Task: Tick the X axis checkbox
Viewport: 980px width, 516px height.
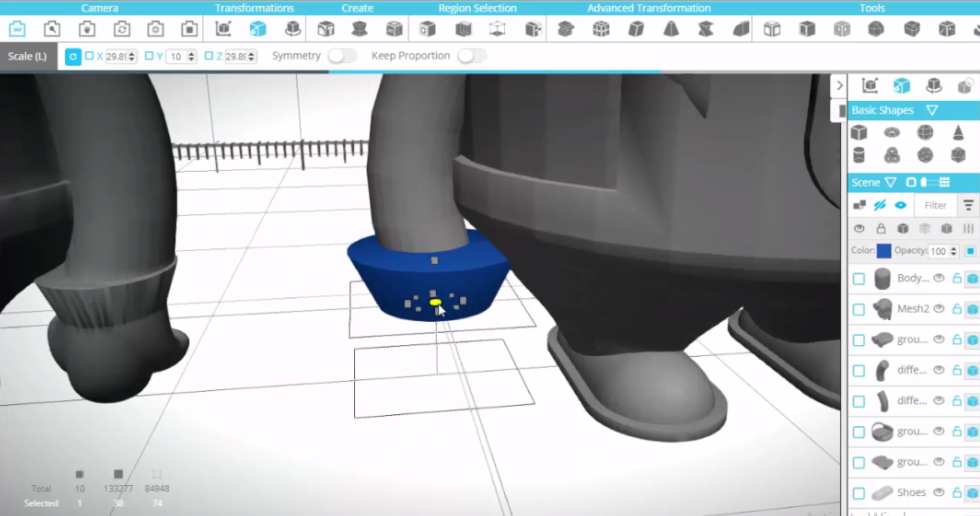Action: [x=89, y=56]
